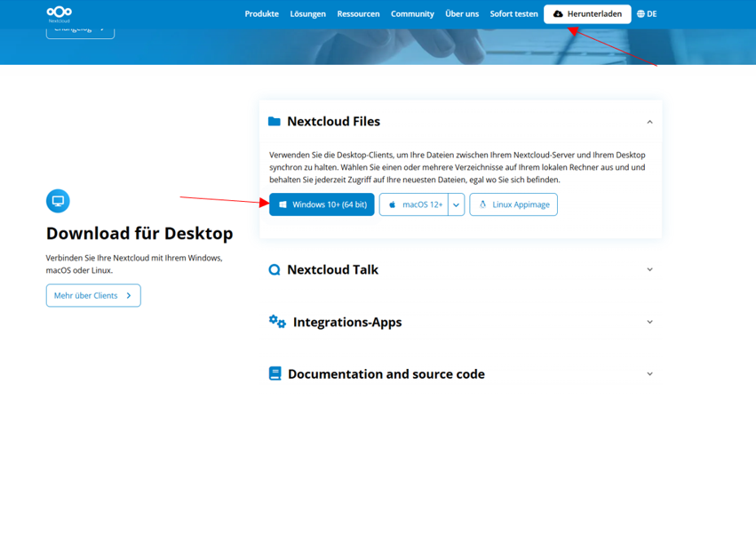Click the Download für Desktop heading

pyautogui.click(x=139, y=233)
